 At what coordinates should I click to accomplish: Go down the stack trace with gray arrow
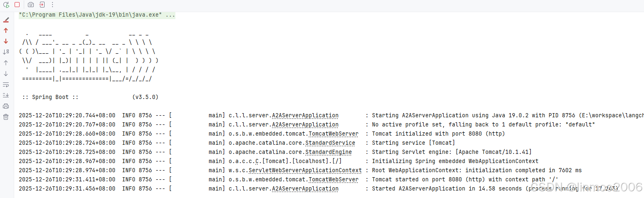coord(6,74)
